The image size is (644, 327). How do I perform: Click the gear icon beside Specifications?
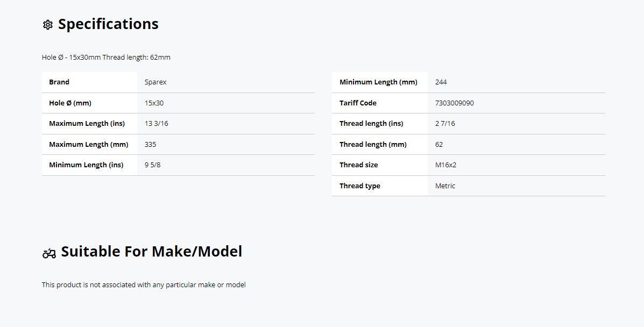point(48,25)
